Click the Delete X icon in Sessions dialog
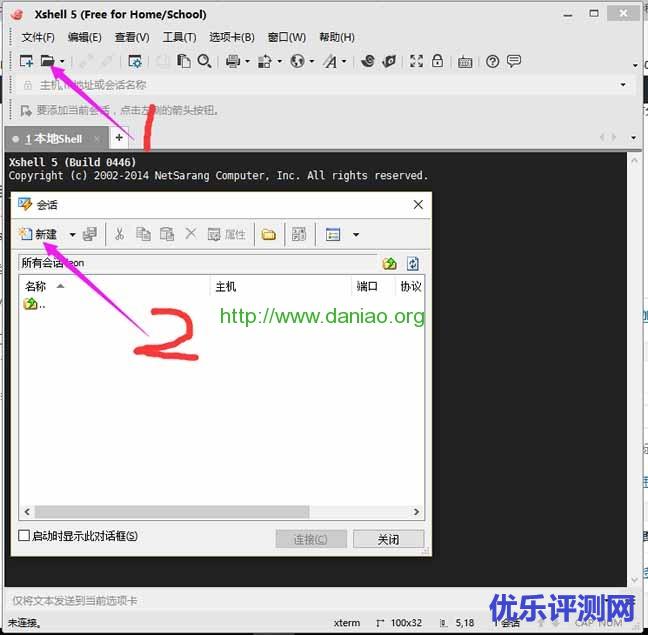This screenshot has height=635, width=648. 191,233
